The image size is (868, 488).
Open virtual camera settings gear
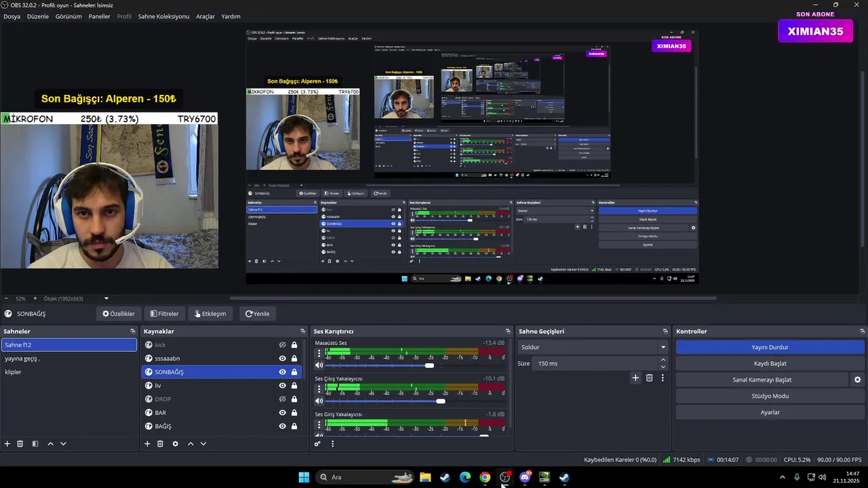[857, 380]
